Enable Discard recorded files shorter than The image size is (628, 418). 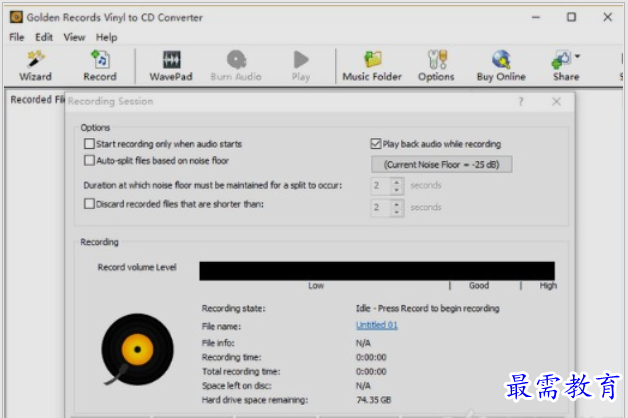point(90,204)
